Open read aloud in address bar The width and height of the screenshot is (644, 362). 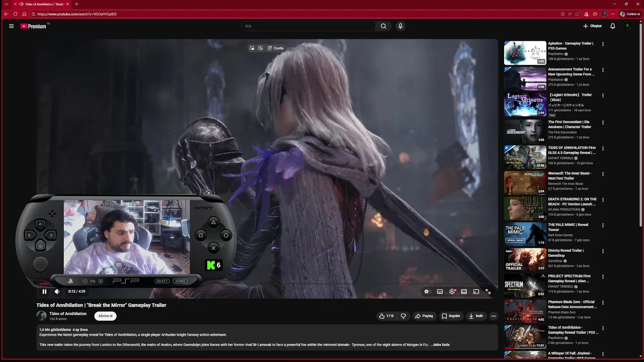tap(570, 14)
